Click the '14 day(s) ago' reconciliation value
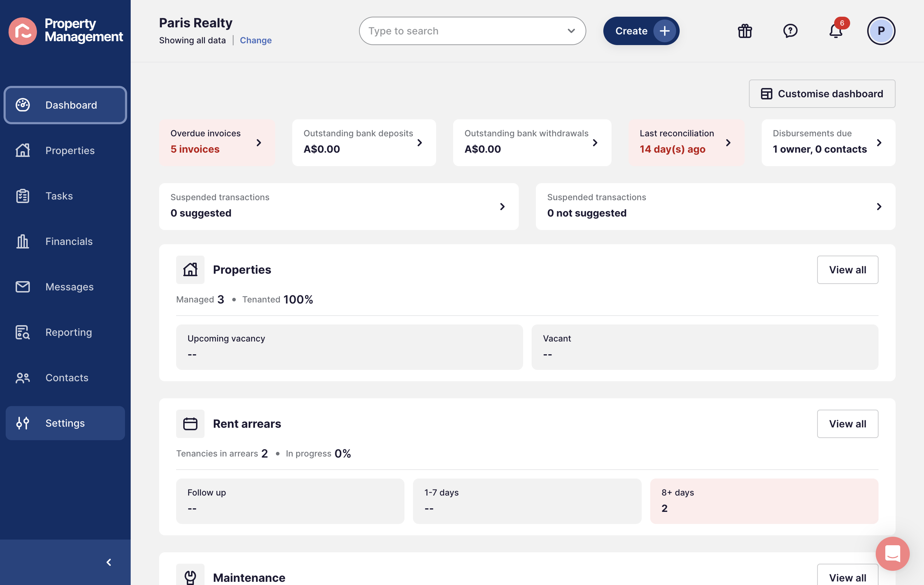The height and width of the screenshot is (585, 924). (672, 149)
